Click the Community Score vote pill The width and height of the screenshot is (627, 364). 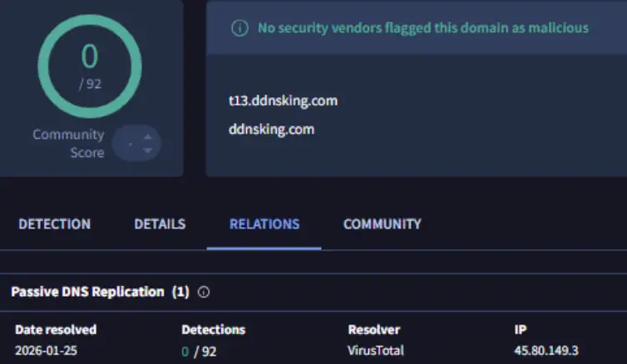click(136, 144)
